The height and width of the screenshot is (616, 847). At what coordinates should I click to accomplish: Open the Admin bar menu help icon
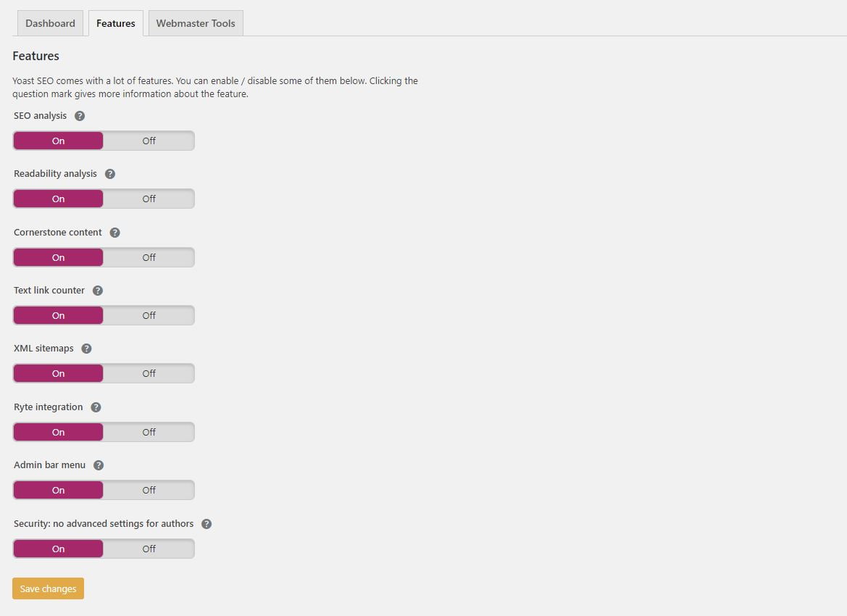point(98,465)
